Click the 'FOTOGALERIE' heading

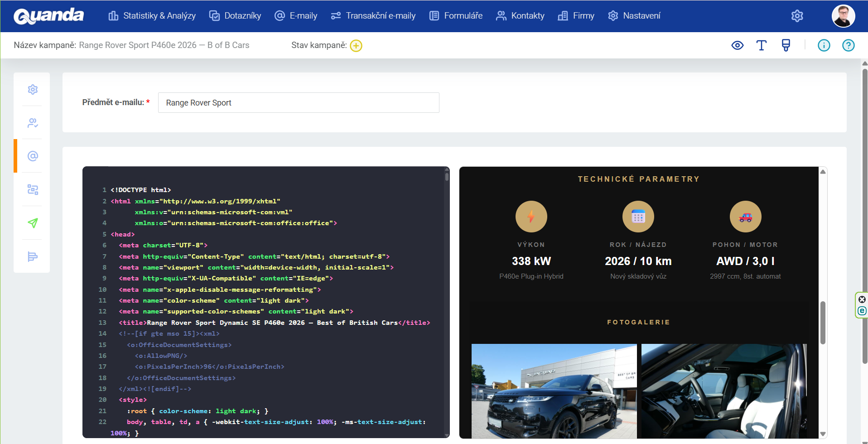click(x=639, y=322)
